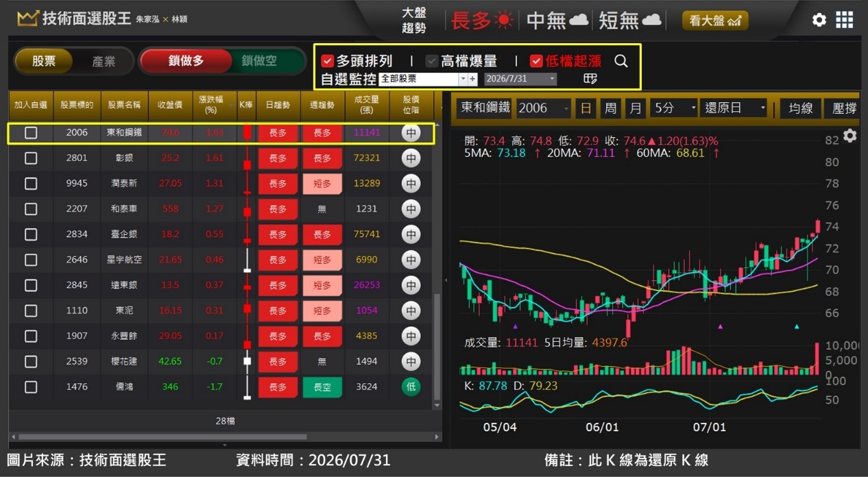Click vertical scrollbar of stock table
Viewport: 868px width, 477px height.
[437, 346]
